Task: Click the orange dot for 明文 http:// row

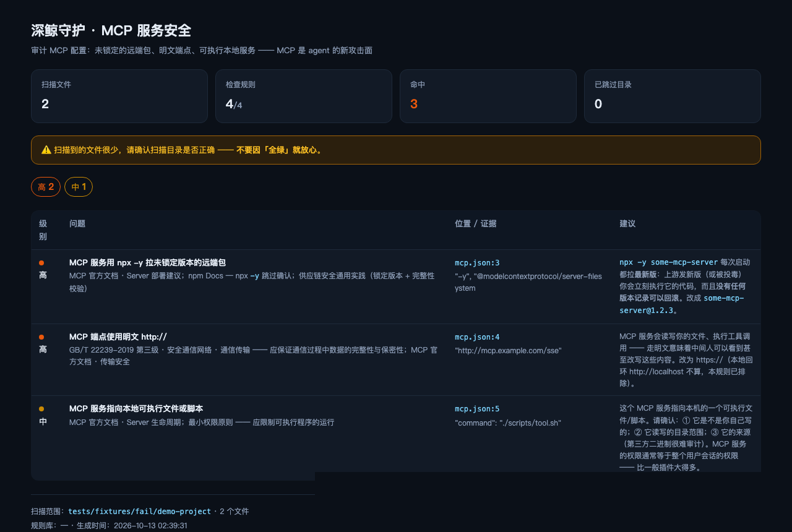Action: click(x=41, y=337)
